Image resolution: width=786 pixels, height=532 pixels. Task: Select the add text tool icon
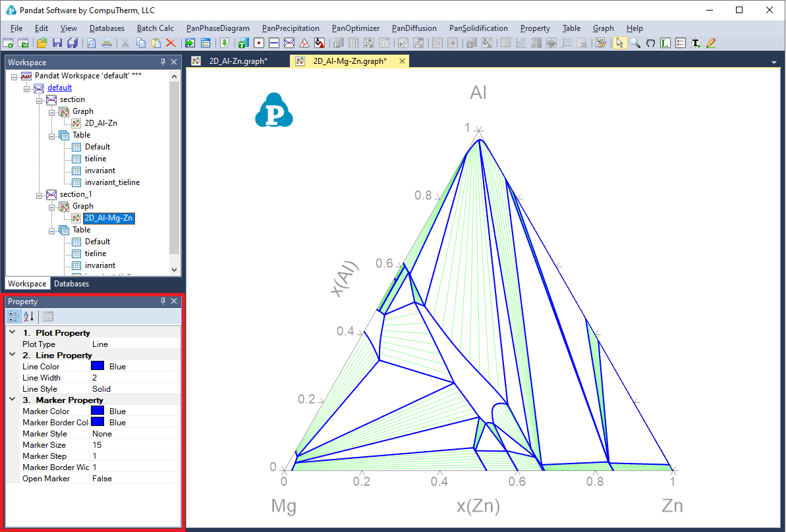(696, 43)
